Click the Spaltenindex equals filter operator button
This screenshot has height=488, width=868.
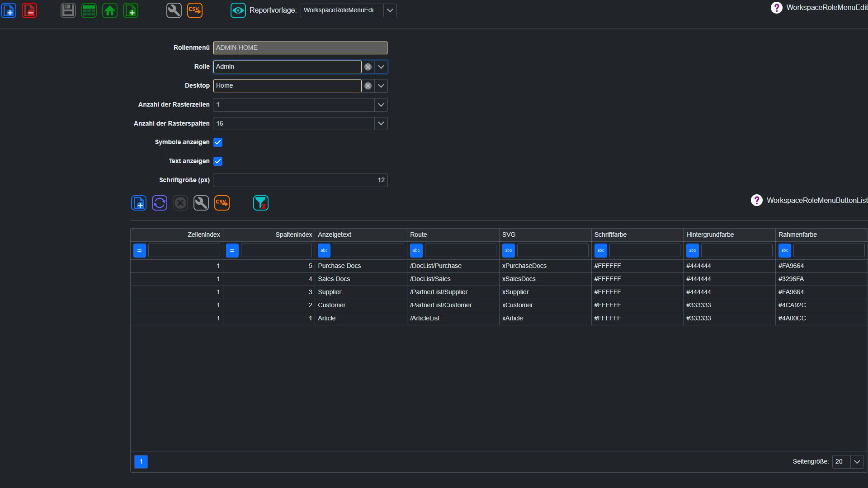pos(232,250)
